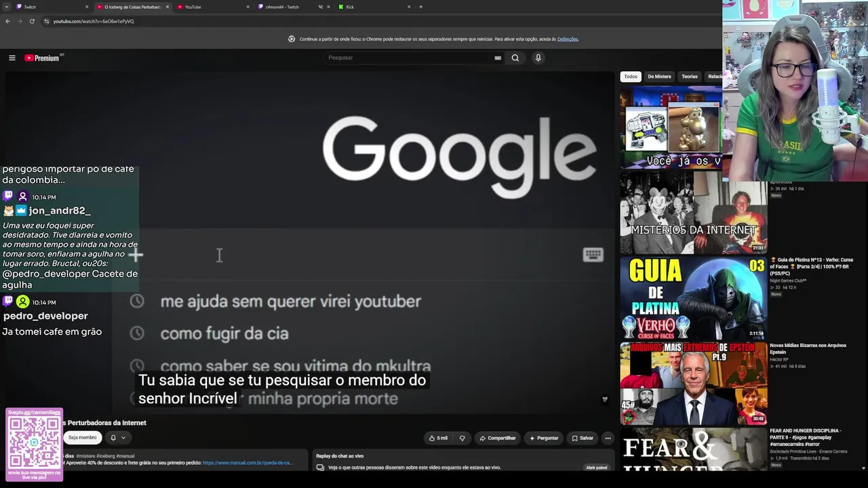Screen dimensions: 868x488
Task: Open the FEAR AND HUNGER DISCIPLINA video title
Action: (x=807, y=437)
